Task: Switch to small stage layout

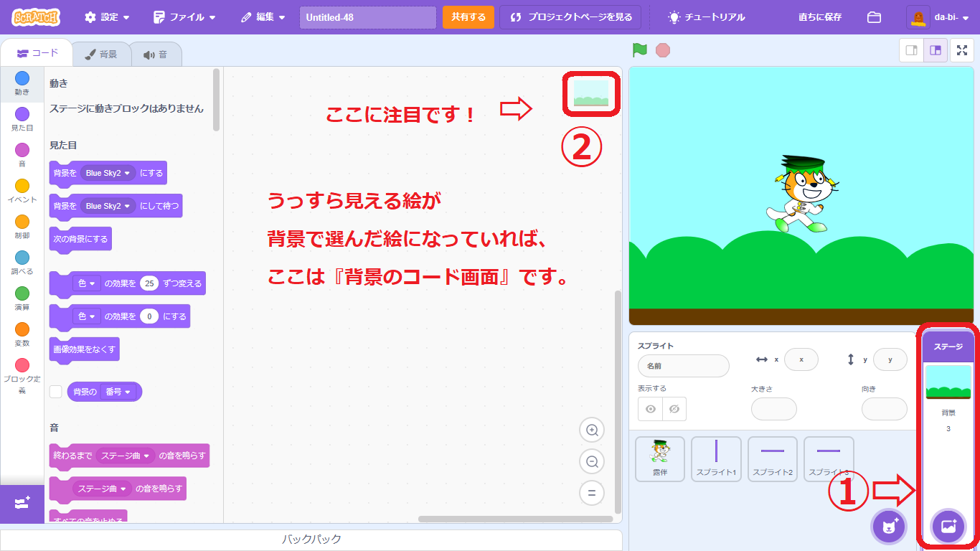Action: click(912, 50)
